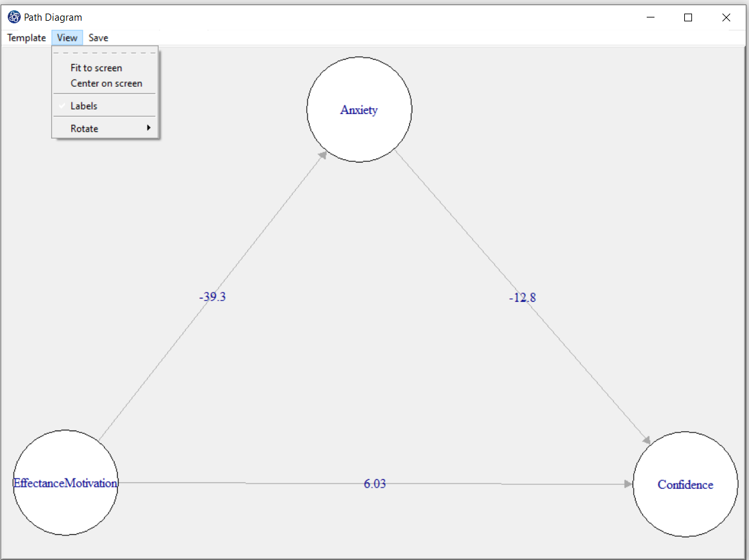
Task: Open the Save menu
Action: [98, 38]
